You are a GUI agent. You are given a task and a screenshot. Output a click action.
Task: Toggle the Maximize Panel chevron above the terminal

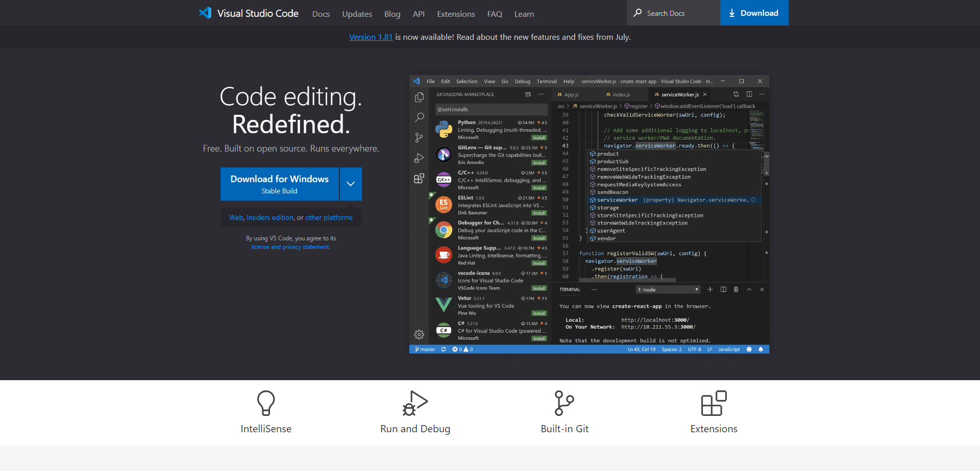[749, 289]
